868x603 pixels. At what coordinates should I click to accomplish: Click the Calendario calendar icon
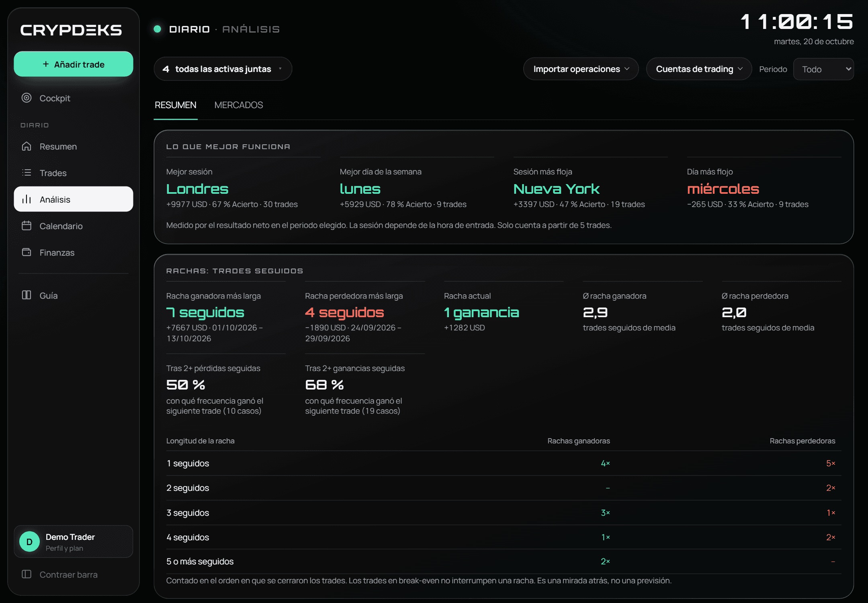tap(27, 226)
